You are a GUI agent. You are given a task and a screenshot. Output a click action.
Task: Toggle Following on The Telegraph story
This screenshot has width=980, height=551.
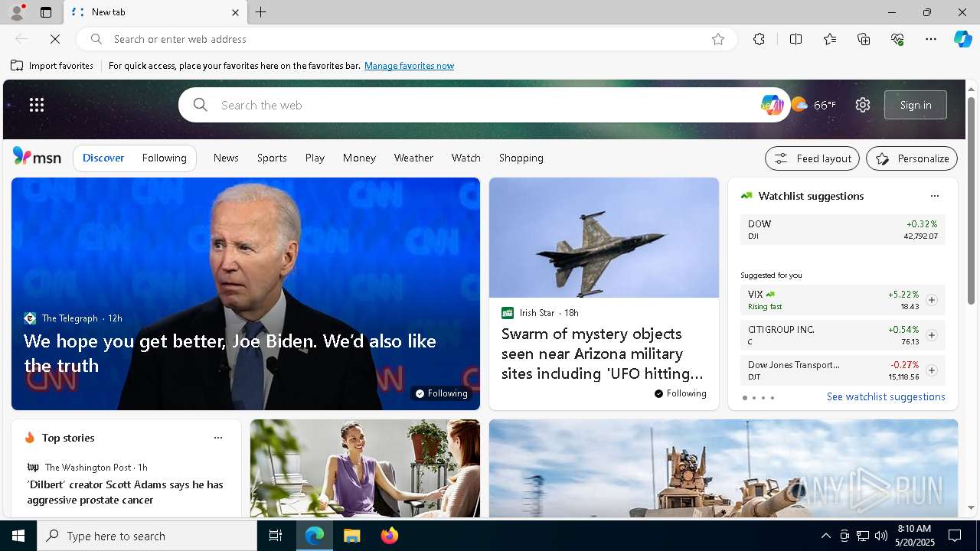(x=441, y=393)
